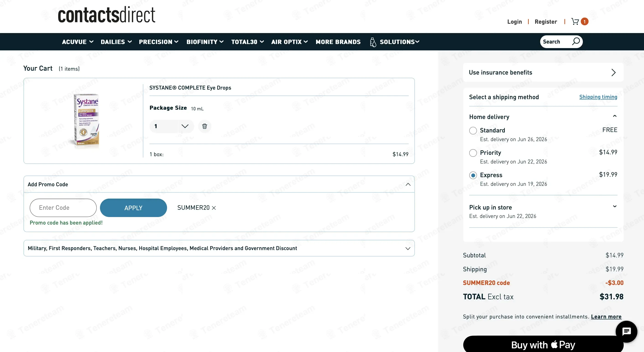This screenshot has width=644, height=352.
Task: Click Buy with Apple Pay
Action: tap(543, 344)
